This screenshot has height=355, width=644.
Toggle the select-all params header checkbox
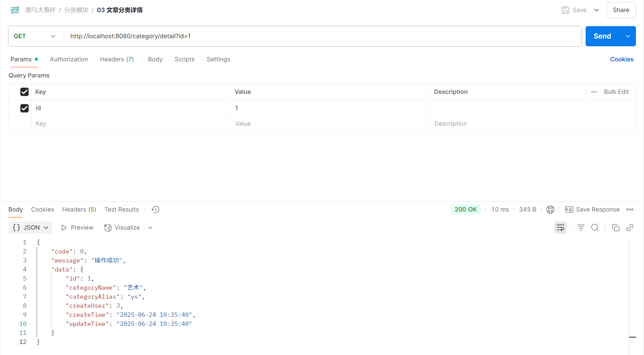(x=24, y=92)
